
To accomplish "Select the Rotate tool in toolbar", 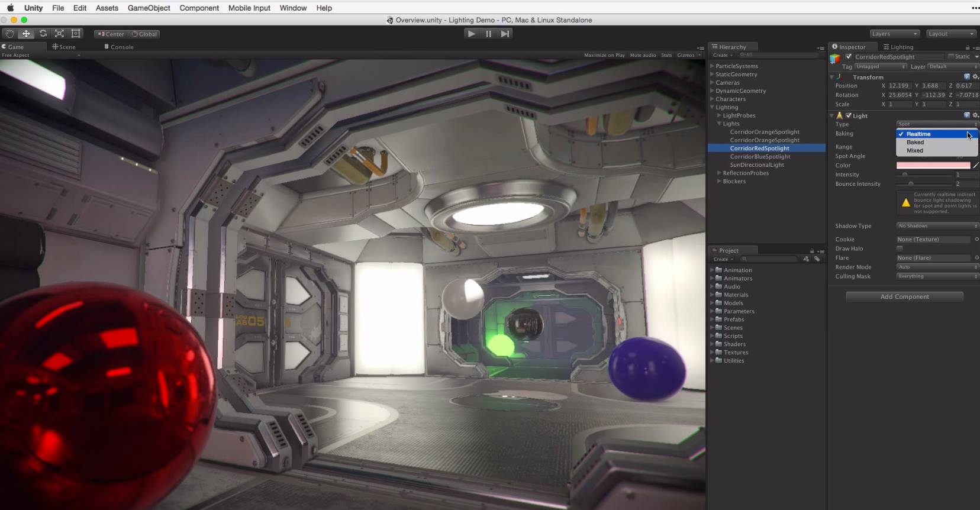I will pyautogui.click(x=43, y=34).
